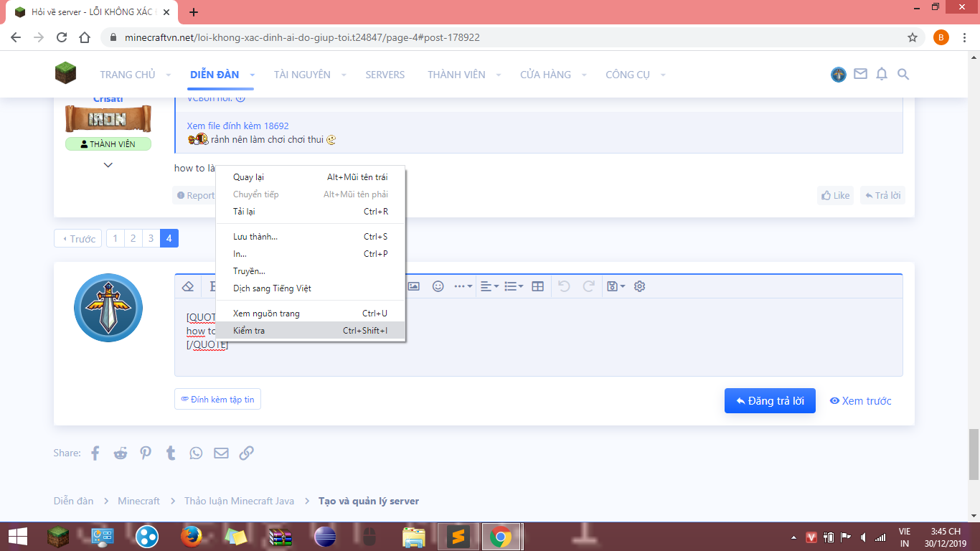The image size is (980, 551).
Task: Select Dịch sang Tiếng Việt menu entry
Action: [311, 288]
